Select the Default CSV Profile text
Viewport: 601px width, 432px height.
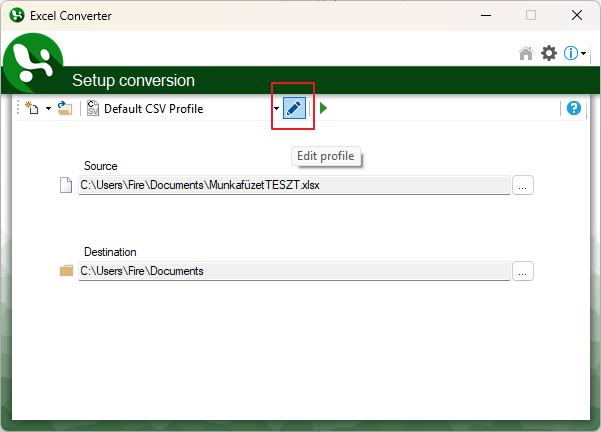pos(154,108)
